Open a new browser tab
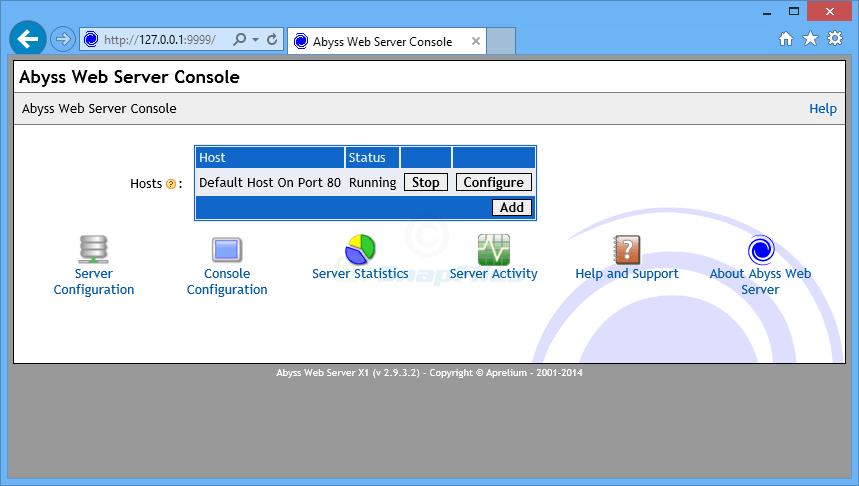 point(501,41)
